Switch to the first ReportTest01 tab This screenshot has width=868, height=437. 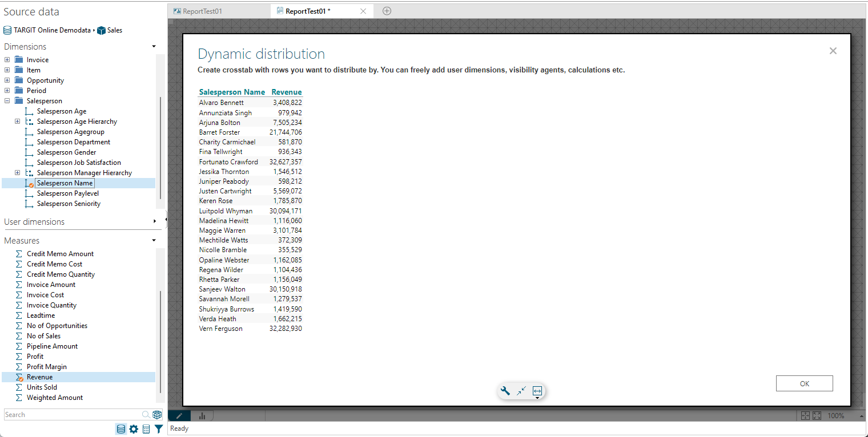[x=219, y=11]
